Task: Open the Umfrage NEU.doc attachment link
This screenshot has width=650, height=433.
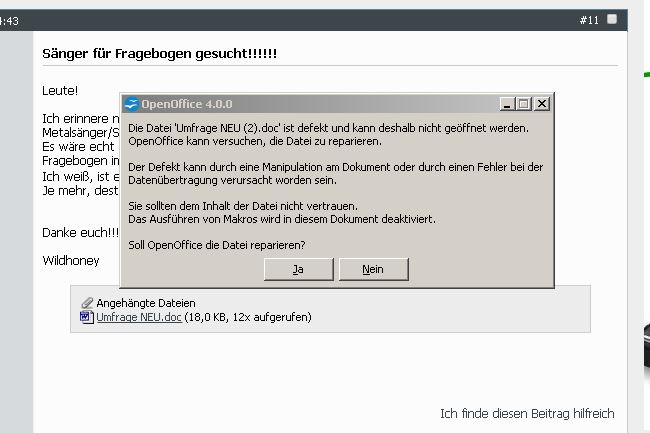Action: click(139, 317)
